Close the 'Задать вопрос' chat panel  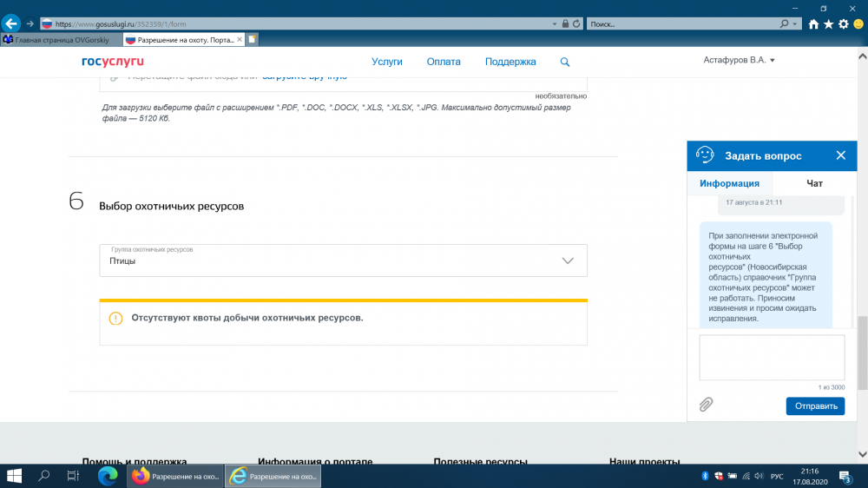click(x=840, y=155)
